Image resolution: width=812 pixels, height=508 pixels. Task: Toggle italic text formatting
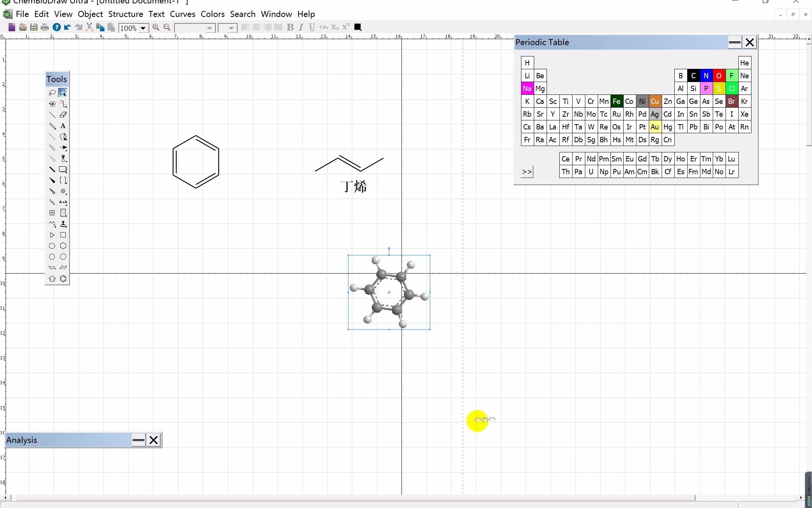tap(301, 27)
